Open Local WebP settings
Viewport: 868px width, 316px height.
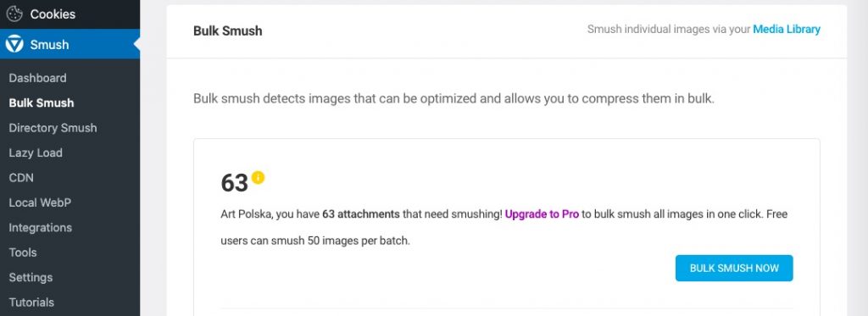[x=40, y=202]
